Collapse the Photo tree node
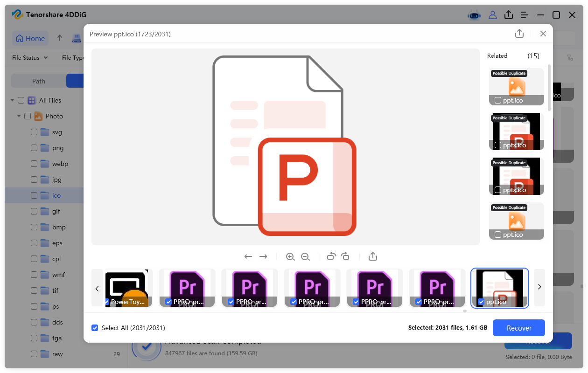 point(19,116)
